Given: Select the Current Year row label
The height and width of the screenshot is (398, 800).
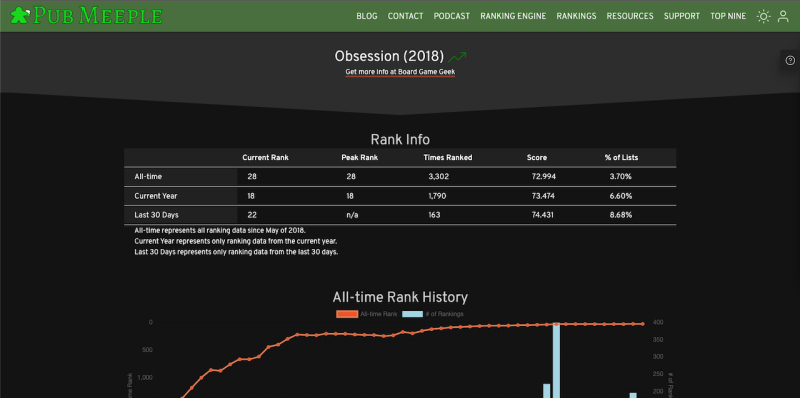Looking at the screenshot, I should [x=156, y=196].
